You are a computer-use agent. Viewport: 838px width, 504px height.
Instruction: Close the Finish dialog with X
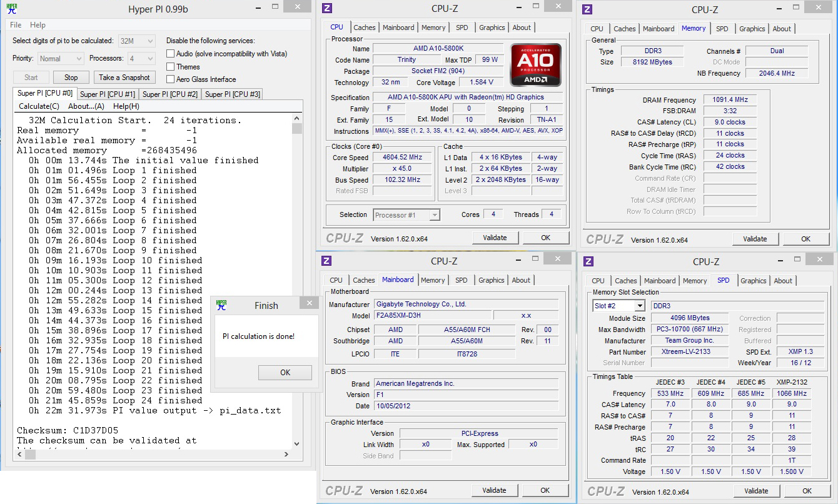tap(308, 303)
